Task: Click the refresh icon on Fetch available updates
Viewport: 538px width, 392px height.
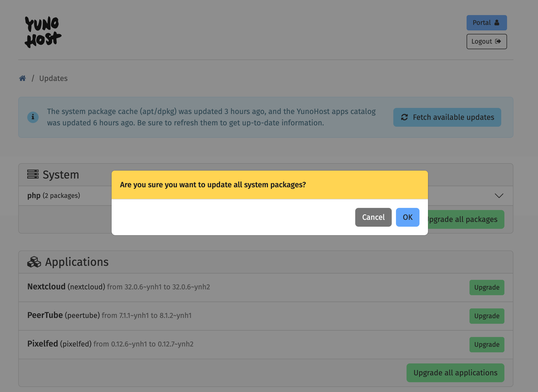Action: click(x=404, y=117)
